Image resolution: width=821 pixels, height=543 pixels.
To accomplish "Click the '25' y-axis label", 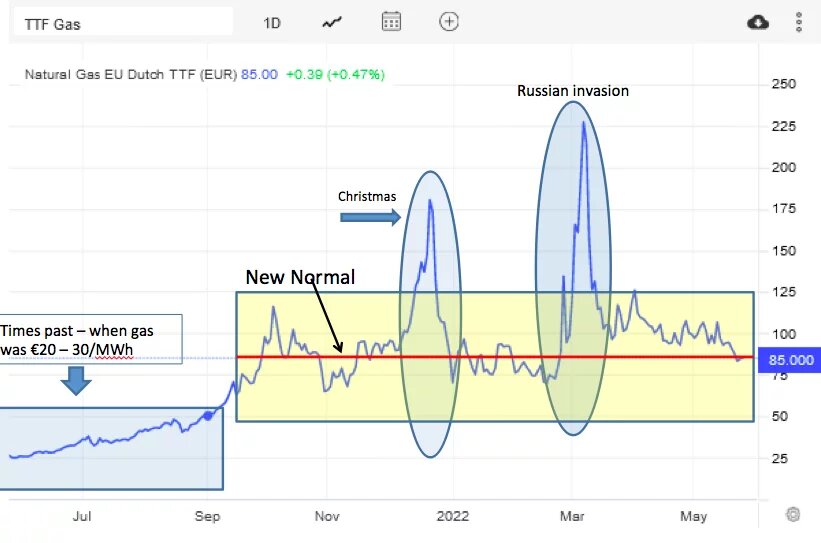I will [780, 458].
